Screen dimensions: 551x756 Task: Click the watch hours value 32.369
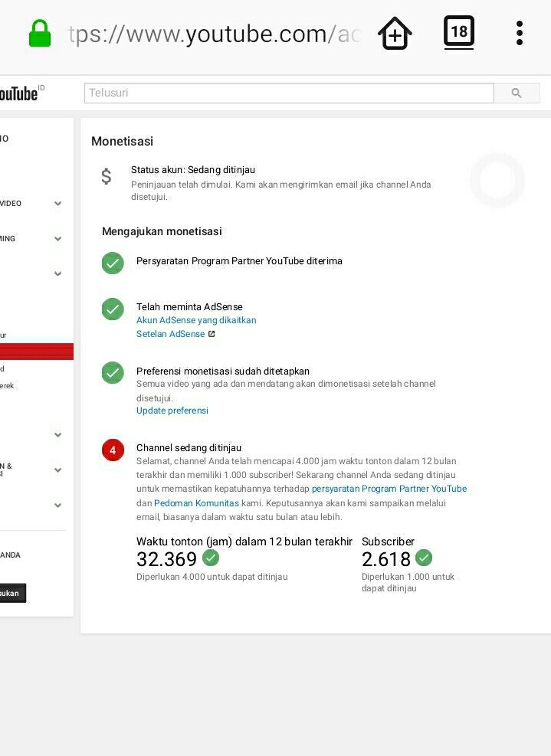[x=166, y=559]
